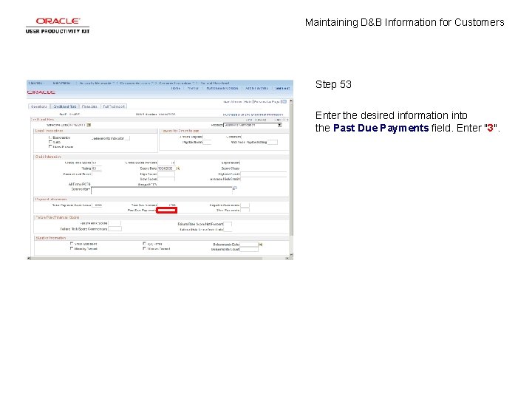
Task: Select the Credit And Risk tab
Action: pos(64,106)
